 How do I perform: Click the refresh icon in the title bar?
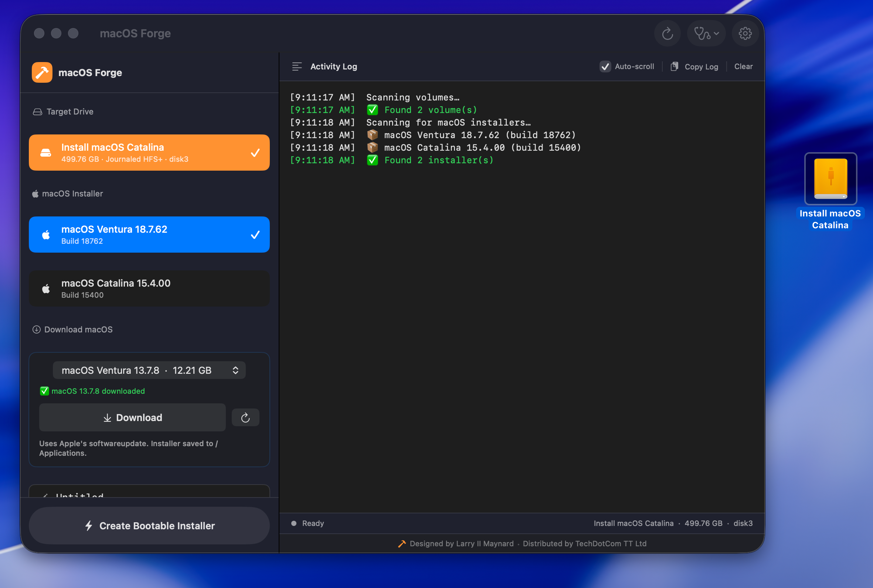667,34
